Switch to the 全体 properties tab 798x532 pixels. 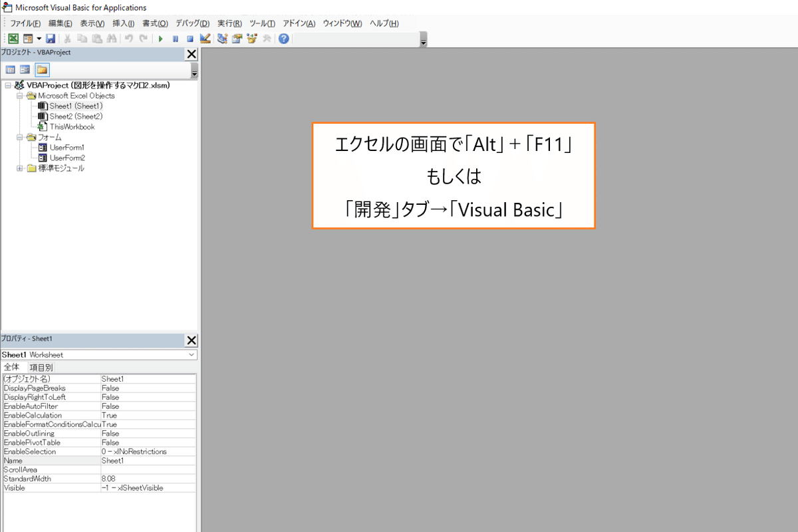12,367
